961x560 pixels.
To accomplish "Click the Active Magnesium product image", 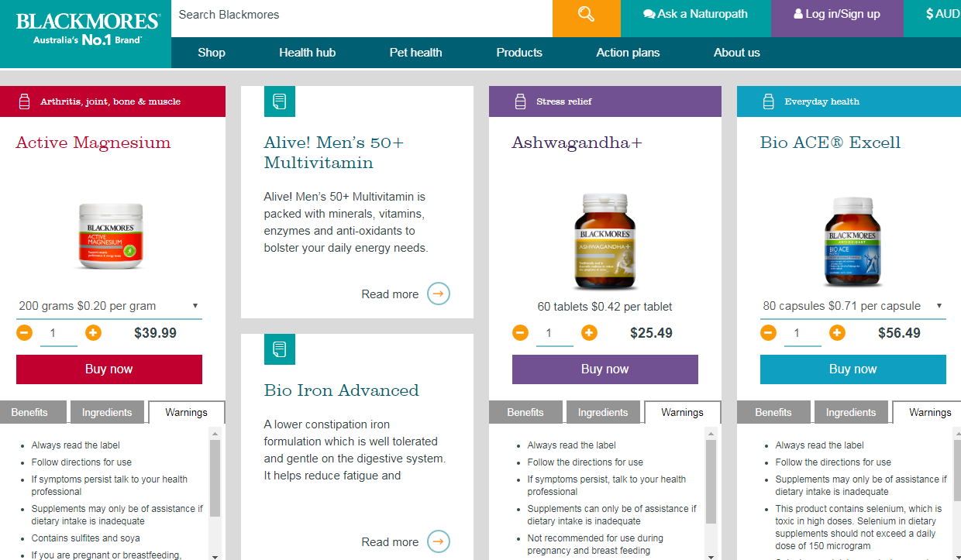I will [x=111, y=235].
